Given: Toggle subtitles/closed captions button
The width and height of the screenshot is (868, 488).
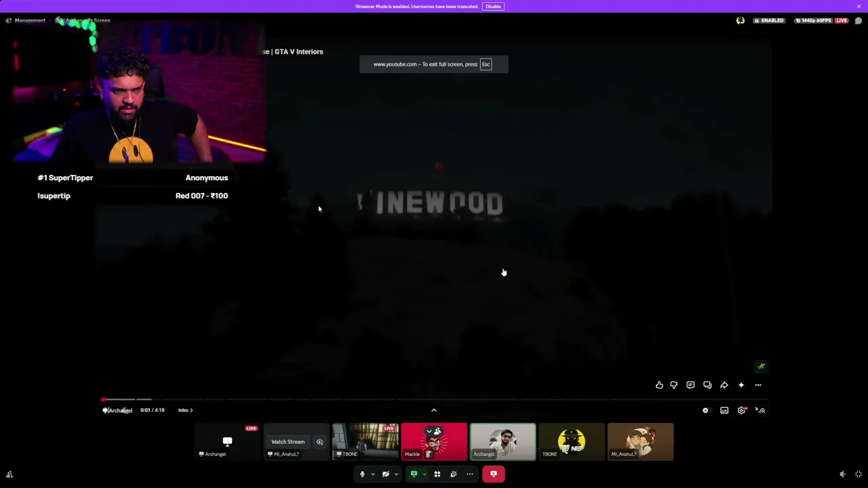Looking at the screenshot, I should click(x=724, y=410).
